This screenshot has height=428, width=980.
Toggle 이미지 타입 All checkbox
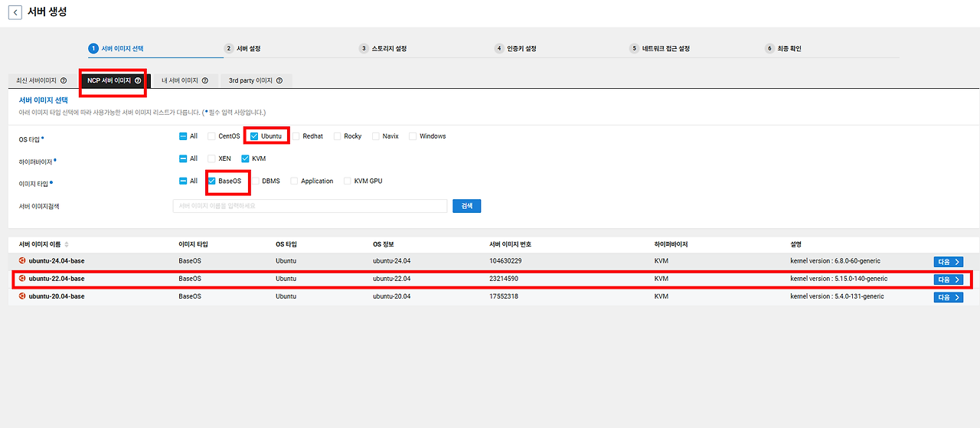click(183, 181)
